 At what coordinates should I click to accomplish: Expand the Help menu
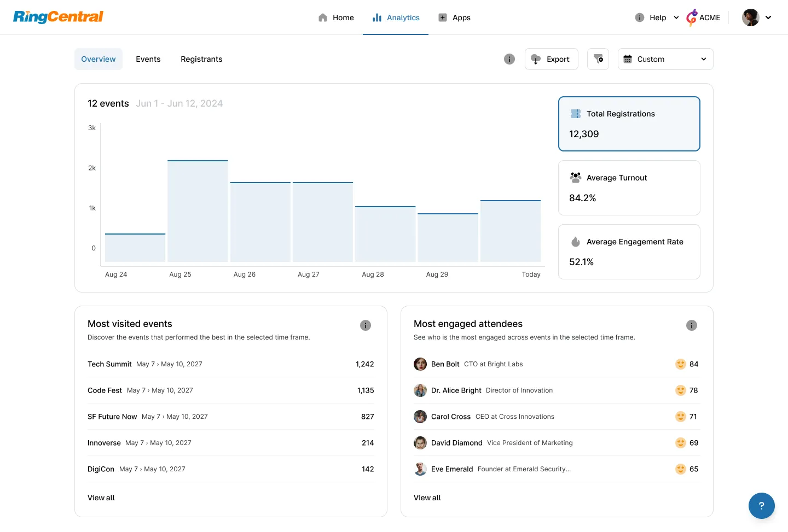(657, 17)
